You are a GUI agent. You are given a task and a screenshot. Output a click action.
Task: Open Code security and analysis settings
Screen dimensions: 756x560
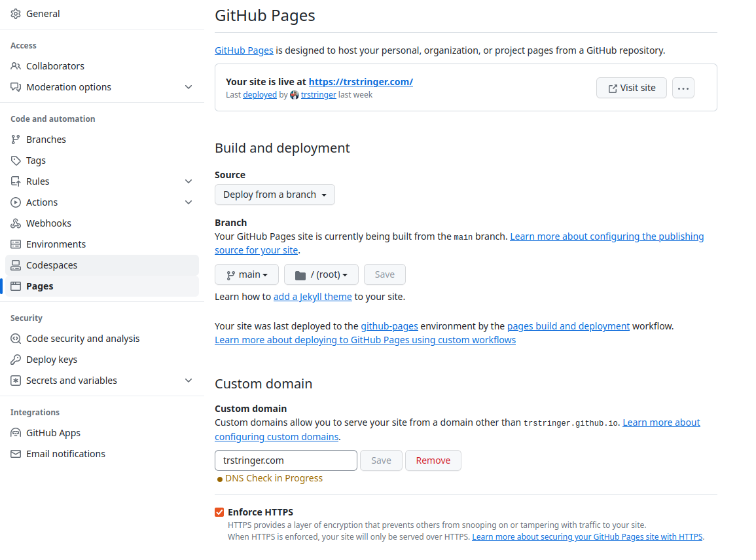tap(82, 338)
